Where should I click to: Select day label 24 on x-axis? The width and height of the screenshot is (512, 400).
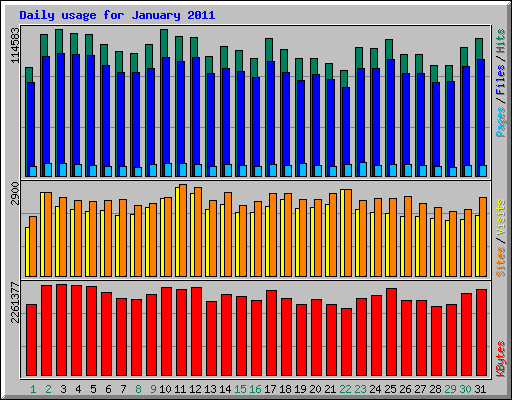pos(375,389)
